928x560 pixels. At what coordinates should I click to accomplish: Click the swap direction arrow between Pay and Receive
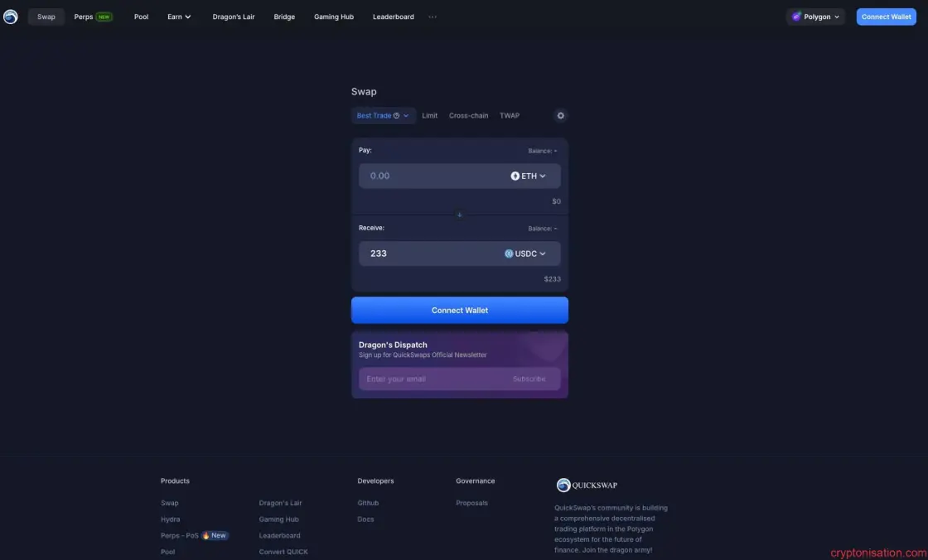459,215
